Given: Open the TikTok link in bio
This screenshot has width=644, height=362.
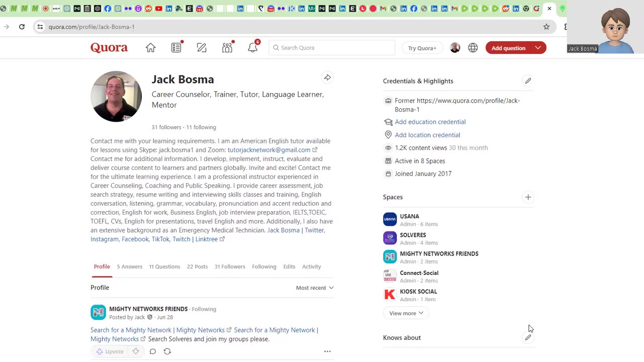Looking at the screenshot, I should pyautogui.click(x=160, y=239).
